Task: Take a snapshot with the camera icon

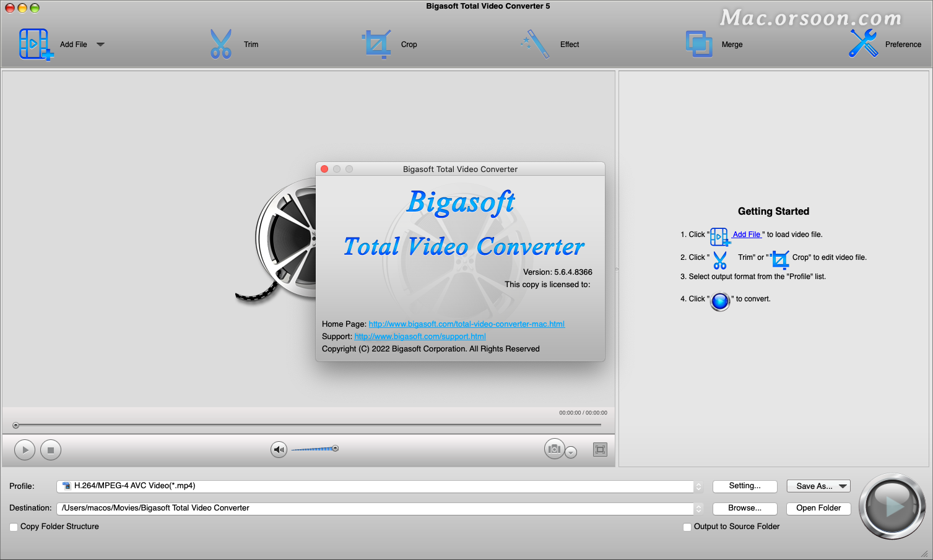Action: pos(554,449)
